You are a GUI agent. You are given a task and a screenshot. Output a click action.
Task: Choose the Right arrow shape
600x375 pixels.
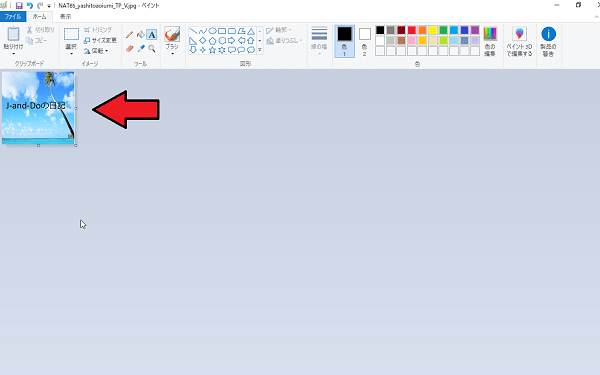point(232,41)
